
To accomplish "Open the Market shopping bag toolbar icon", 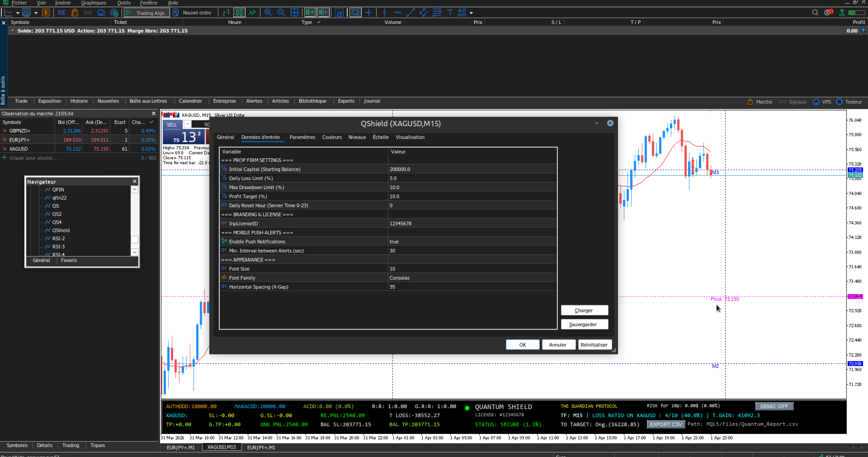I will pos(75,13).
